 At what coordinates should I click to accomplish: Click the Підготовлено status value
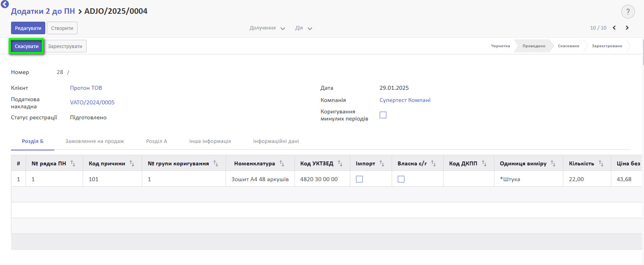click(x=88, y=117)
